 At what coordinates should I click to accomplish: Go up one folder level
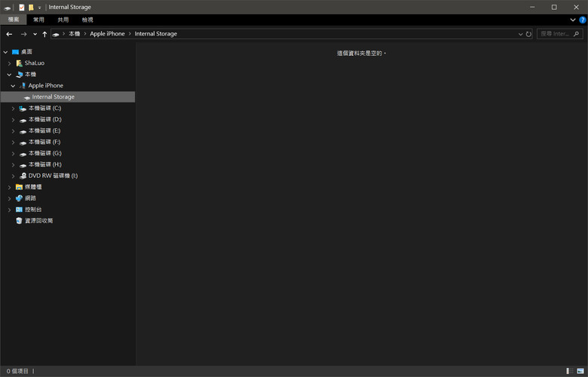click(x=44, y=34)
